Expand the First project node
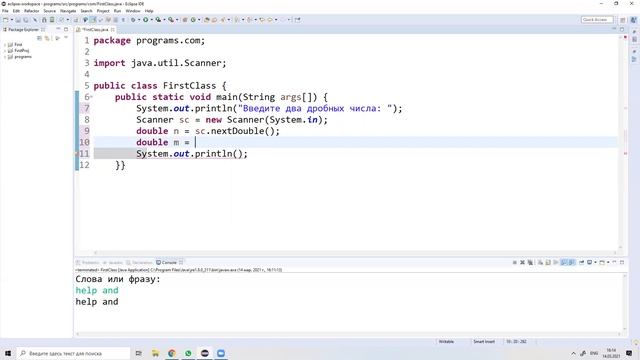The height and width of the screenshot is (360, 640). 4,44
